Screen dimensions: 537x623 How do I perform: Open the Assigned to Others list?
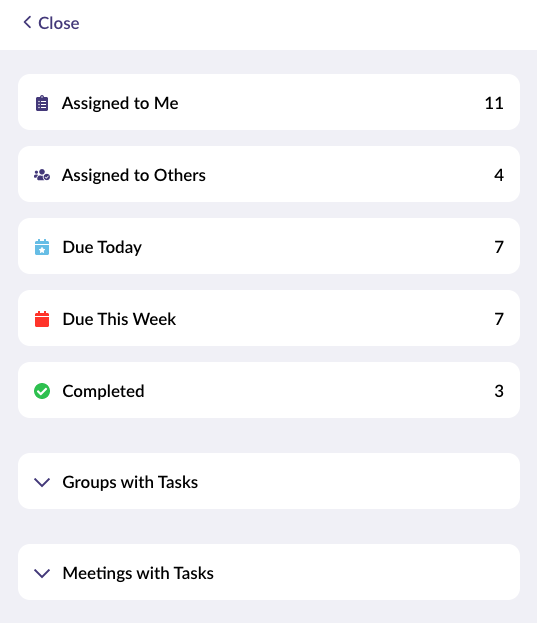tap(269, 174)
